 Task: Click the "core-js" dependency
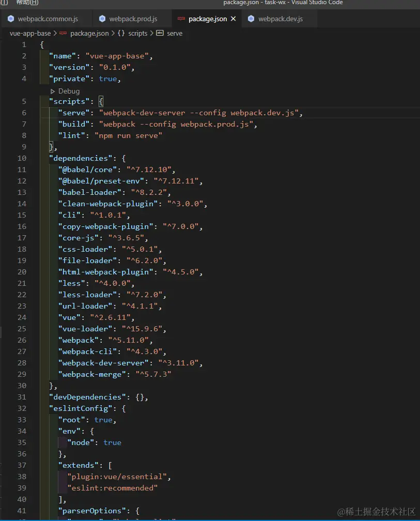coord(79,238)
